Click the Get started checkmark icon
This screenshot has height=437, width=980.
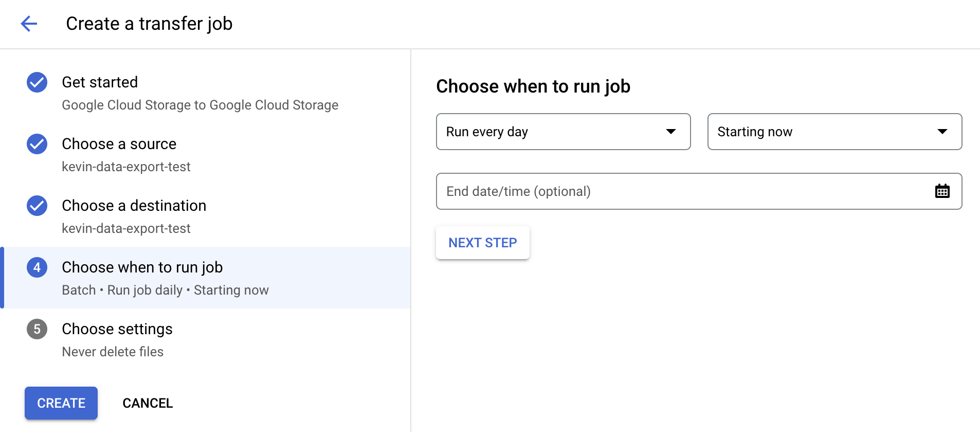point(37,82)
